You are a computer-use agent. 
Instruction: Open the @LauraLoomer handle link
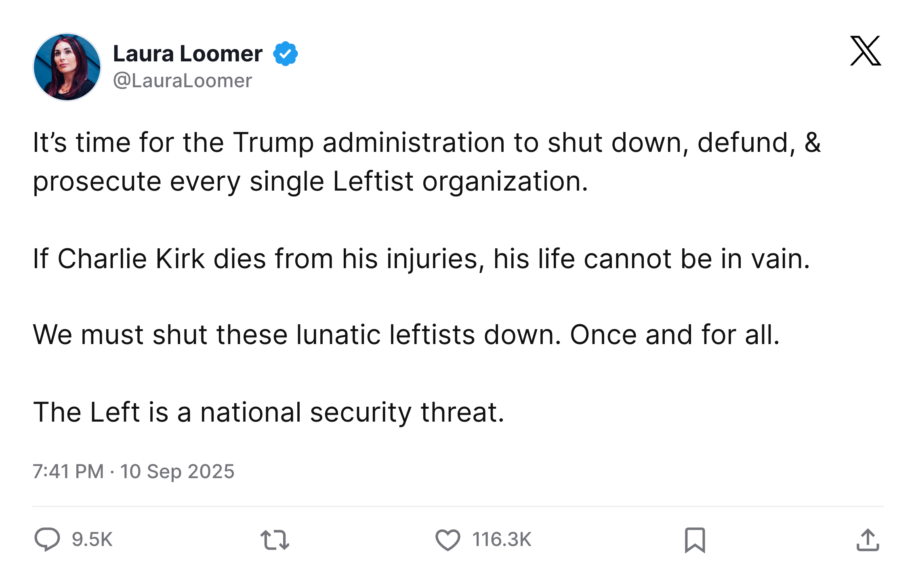(x=183, y=81)
